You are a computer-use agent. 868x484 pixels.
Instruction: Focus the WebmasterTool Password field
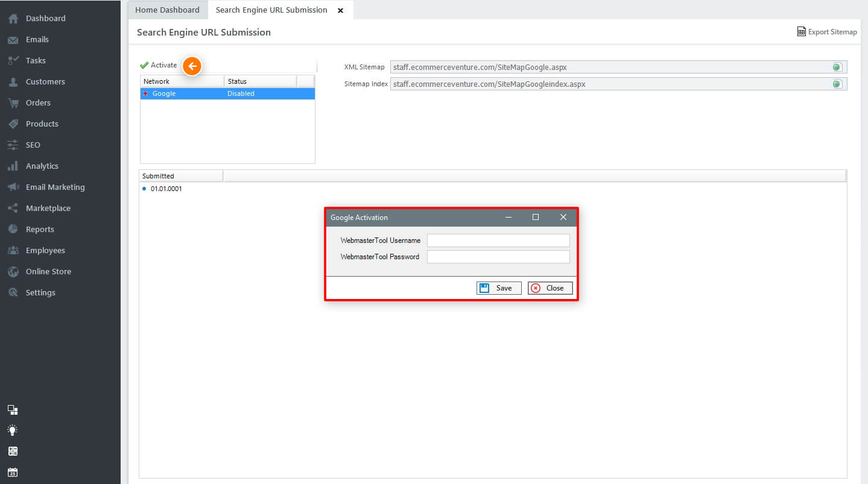pyautogui.click(x=498, y=257)
